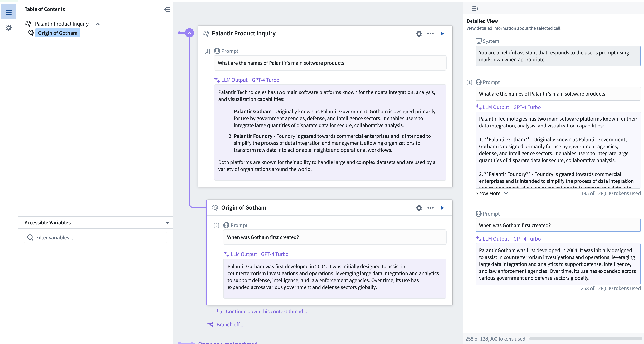Viewport: 644px width, 344px height.
Task: Click the more options icon on Origin of Gotham
Action: (x=430, y=208)
